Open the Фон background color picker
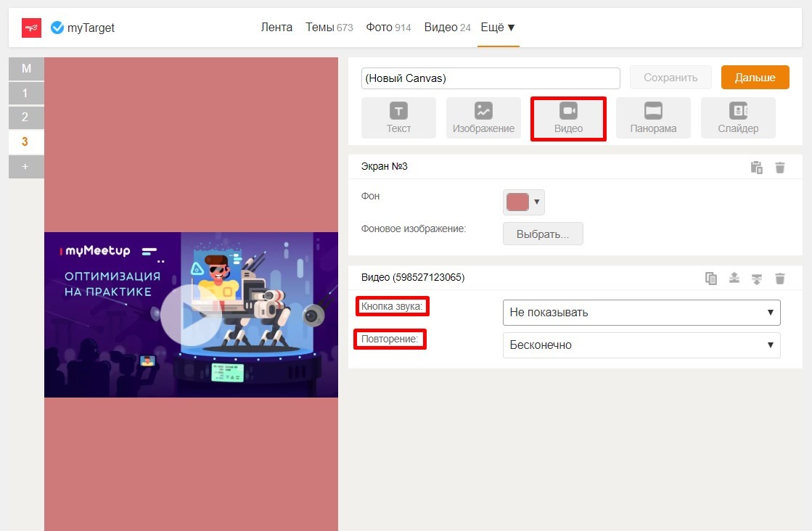812x531 pixels. click(x=523, y=202)
